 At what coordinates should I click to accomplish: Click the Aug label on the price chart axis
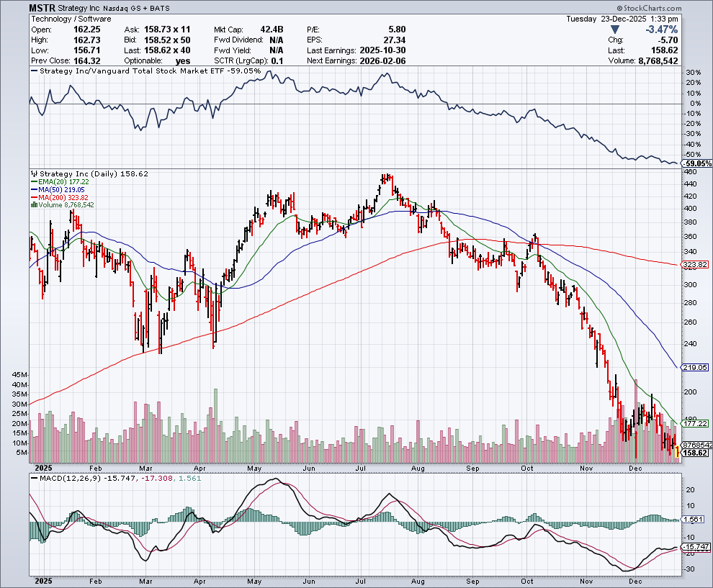point(418,468)
